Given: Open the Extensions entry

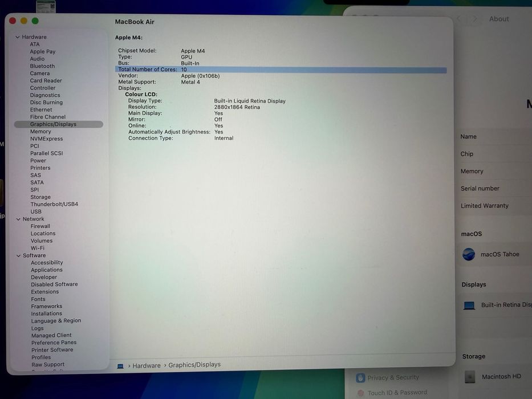Looking at the screenshot, I should pos(45,292).
